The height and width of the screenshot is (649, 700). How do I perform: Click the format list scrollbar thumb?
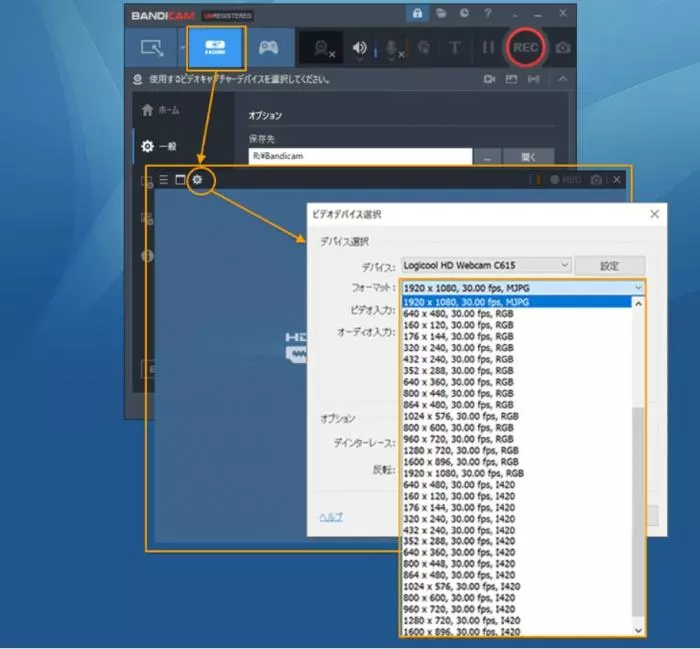pos(638,512)
